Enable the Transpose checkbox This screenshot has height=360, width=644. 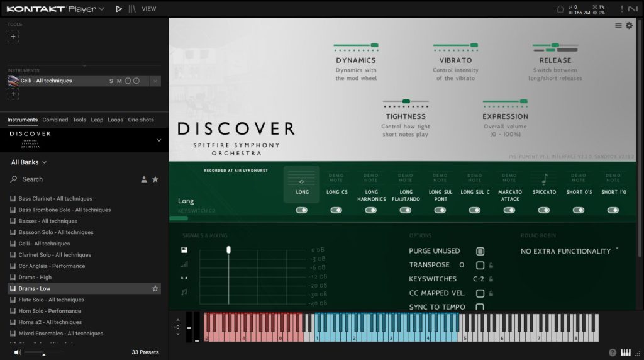coord(480,265)
